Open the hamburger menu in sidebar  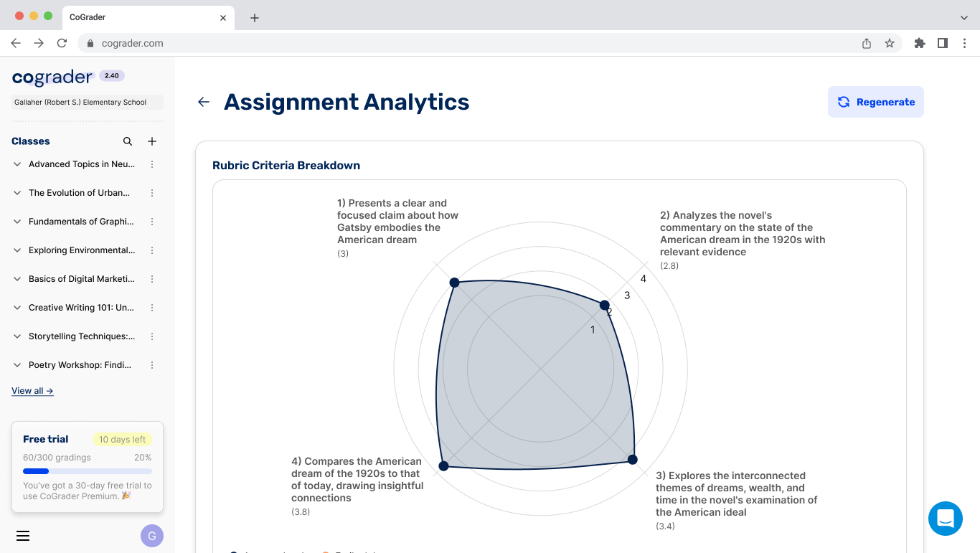pyautogui.click(x=23, y=536)
